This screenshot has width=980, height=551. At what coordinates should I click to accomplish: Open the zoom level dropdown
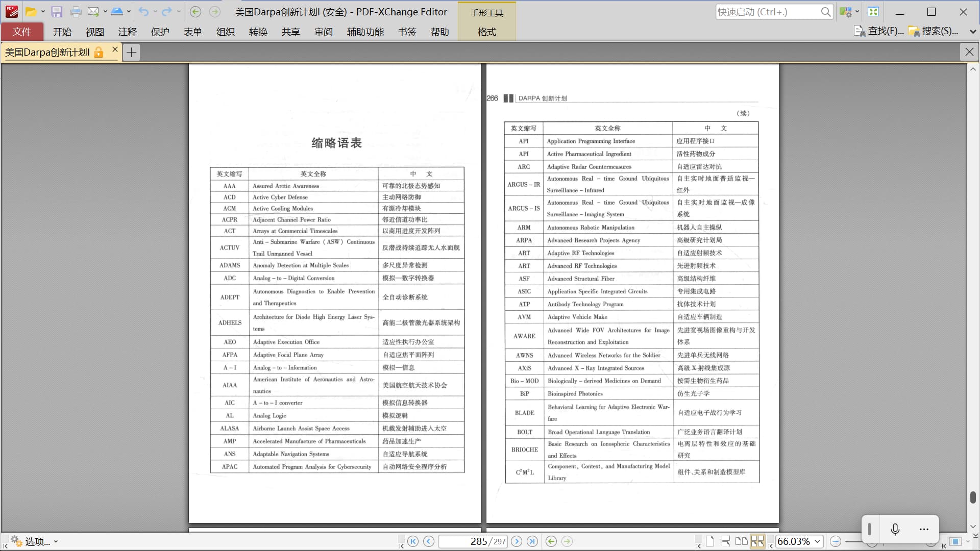tap(817, 541)
